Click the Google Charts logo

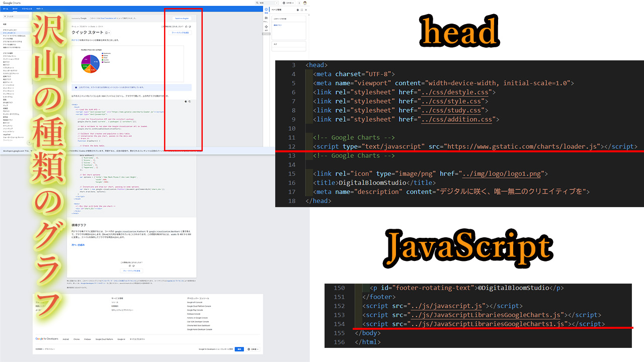(11, 3)
